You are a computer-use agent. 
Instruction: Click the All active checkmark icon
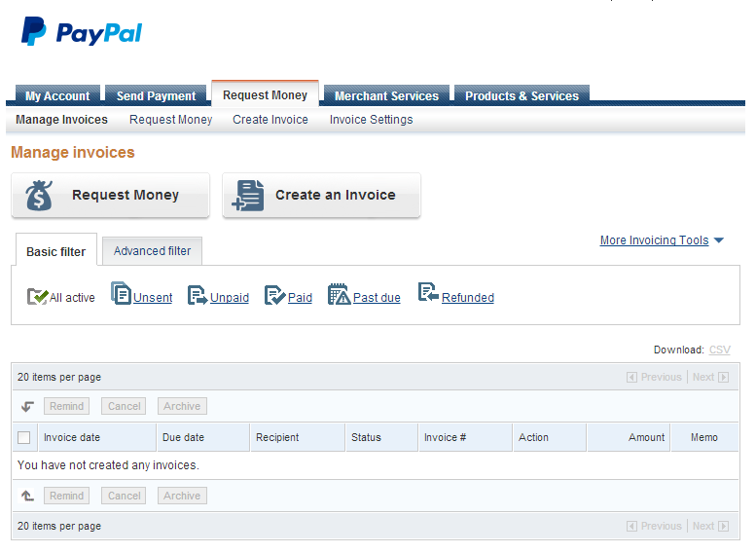[x=38, y=296]
